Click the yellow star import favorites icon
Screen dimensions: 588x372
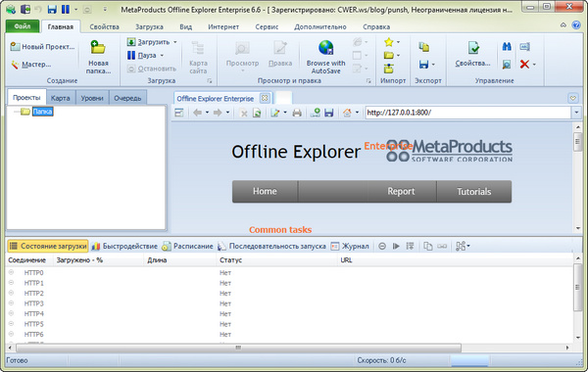pyautogui.click(x=388, y=42)
